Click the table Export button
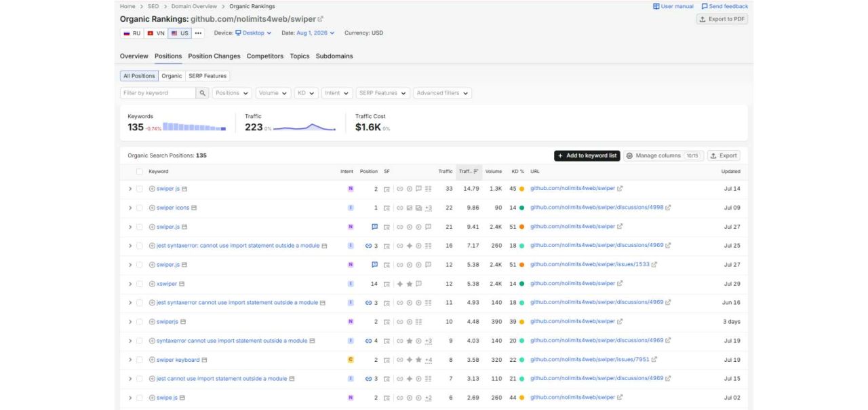The image size is (868, 410). (x=724, y=155)
